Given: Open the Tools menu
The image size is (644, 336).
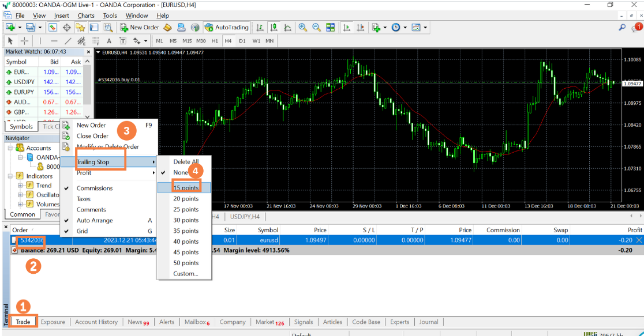Looking at the screenshot, I should tap(110, 16).
